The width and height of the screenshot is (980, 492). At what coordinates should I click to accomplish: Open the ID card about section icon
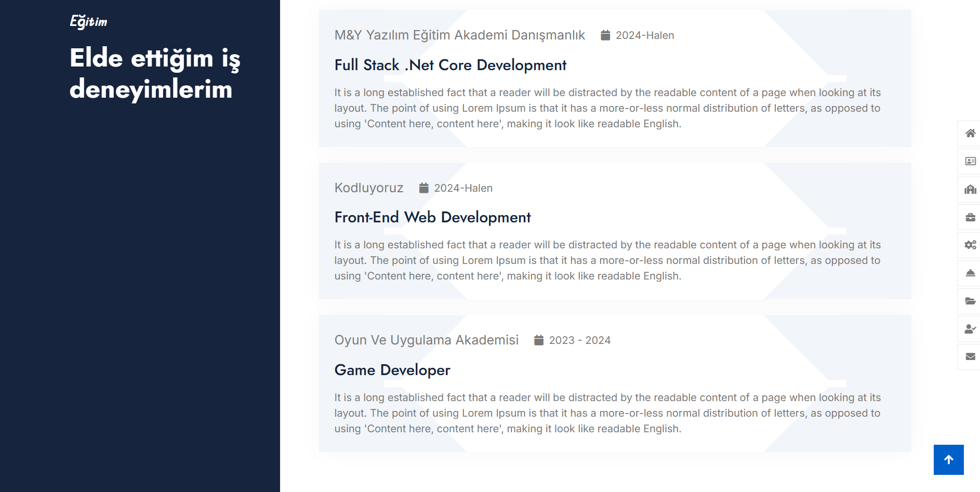point(970,161)
